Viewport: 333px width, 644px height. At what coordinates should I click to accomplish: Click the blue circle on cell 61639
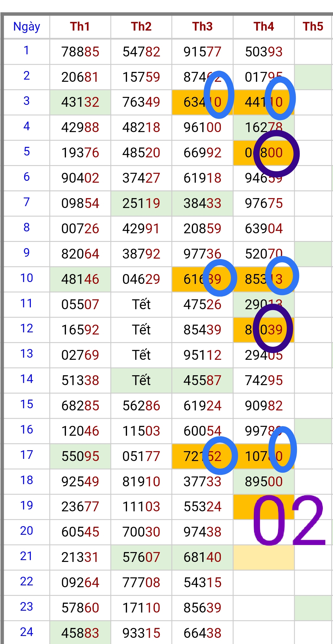[x=220, y=278]
